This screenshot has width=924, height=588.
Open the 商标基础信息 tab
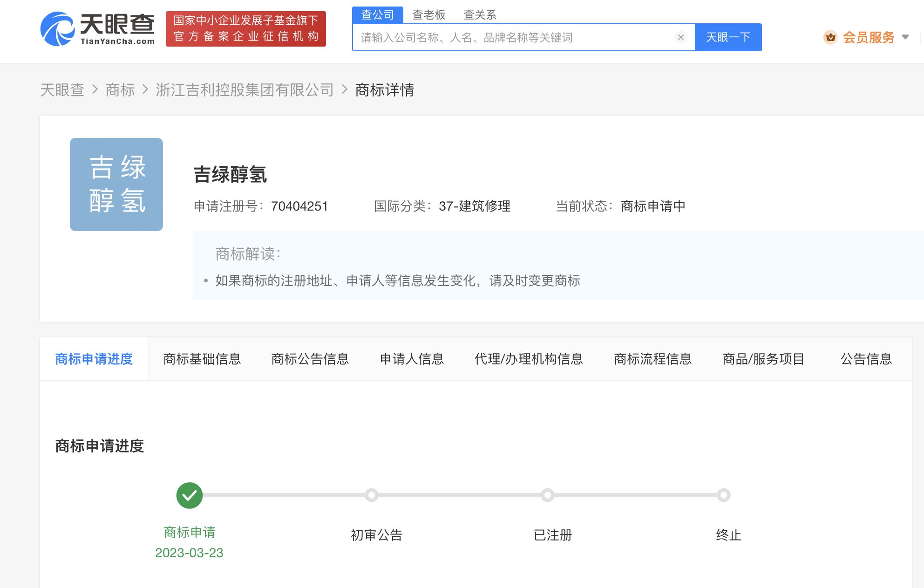point(202,359)
